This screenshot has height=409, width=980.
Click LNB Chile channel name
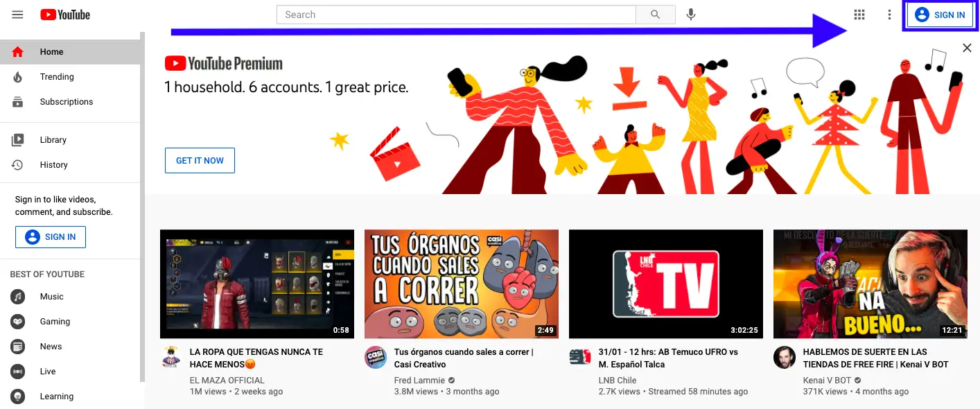(x=618, y=381)
